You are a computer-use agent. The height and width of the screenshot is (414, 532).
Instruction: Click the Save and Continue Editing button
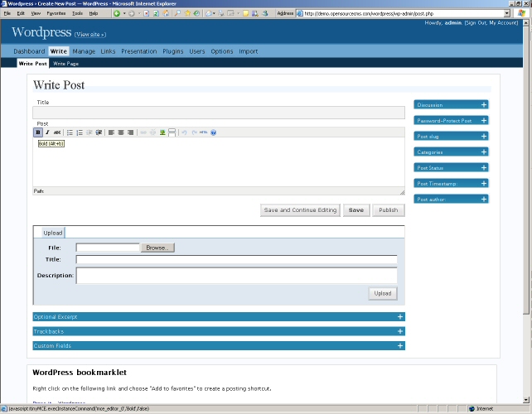click(300, 209)
